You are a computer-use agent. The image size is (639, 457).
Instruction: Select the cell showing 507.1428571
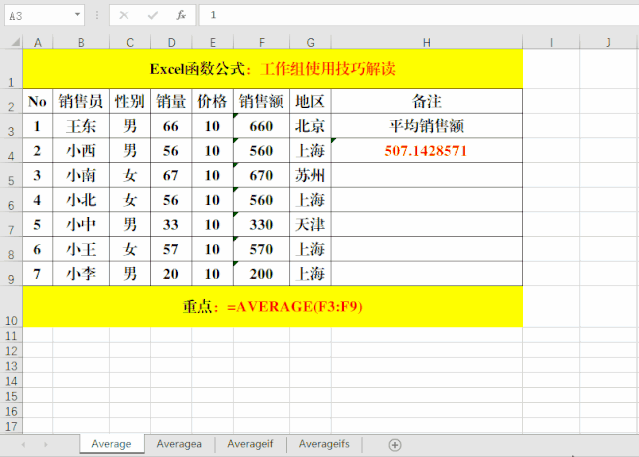click(426, 151)
